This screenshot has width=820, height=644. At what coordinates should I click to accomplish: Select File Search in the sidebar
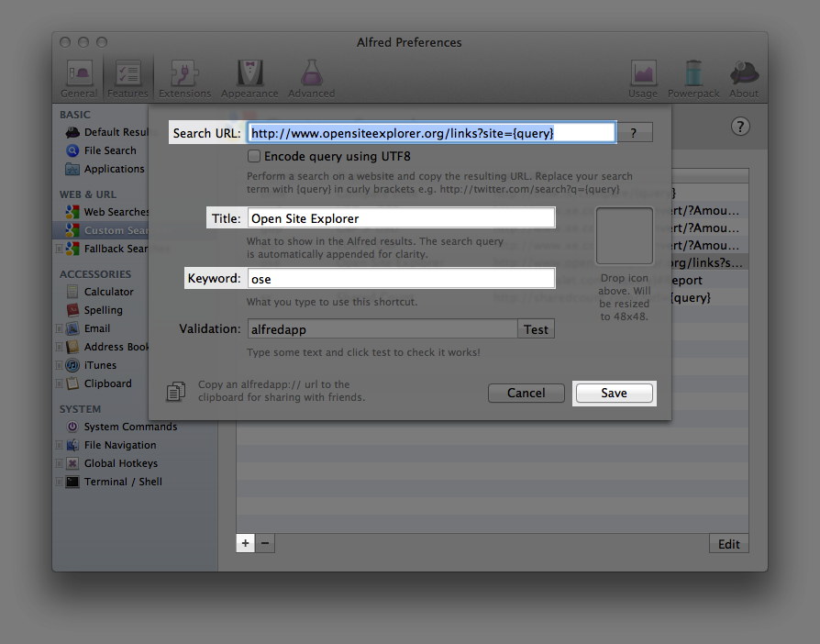[x=109, y=150]
